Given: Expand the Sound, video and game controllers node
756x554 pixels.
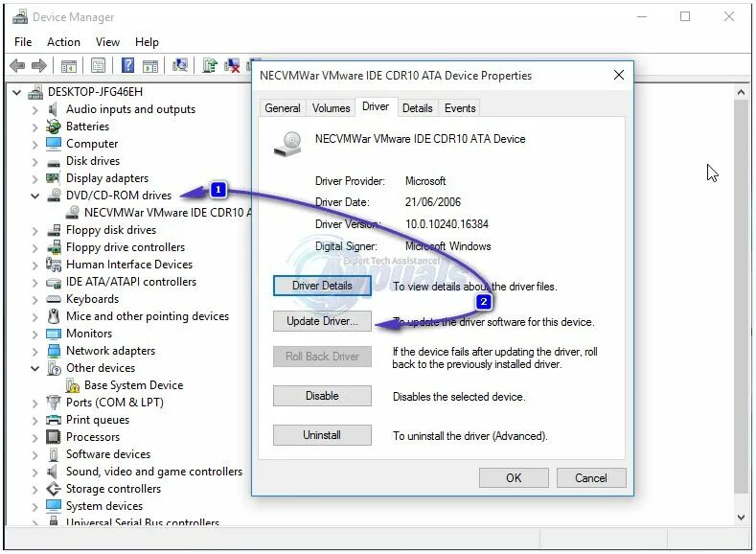Looking at the screenshot, I should point(34,472).
